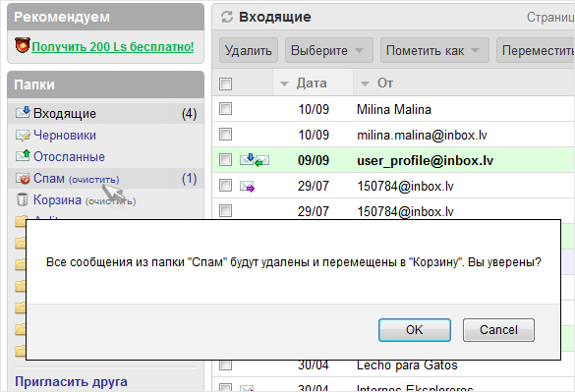Click очистить next to Спам
The height and width of the screenshot is (392, 575).
pyautogui.click(x=94, y=180)
